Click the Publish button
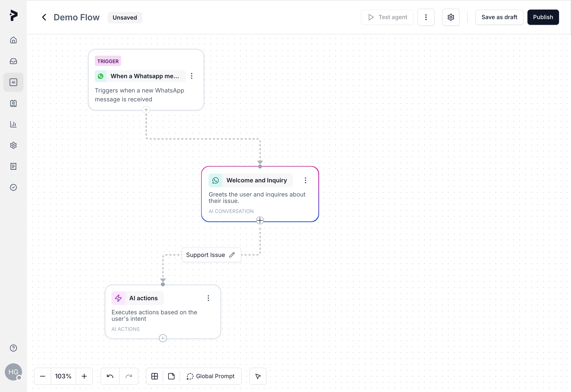Screen dimensions: 571x392 click(x=543, y=17)
